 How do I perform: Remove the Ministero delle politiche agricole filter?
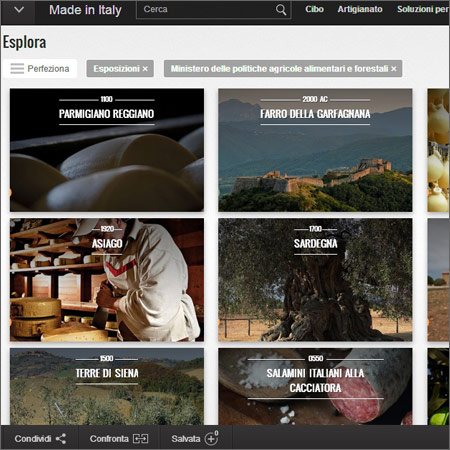tap(394, 69)
